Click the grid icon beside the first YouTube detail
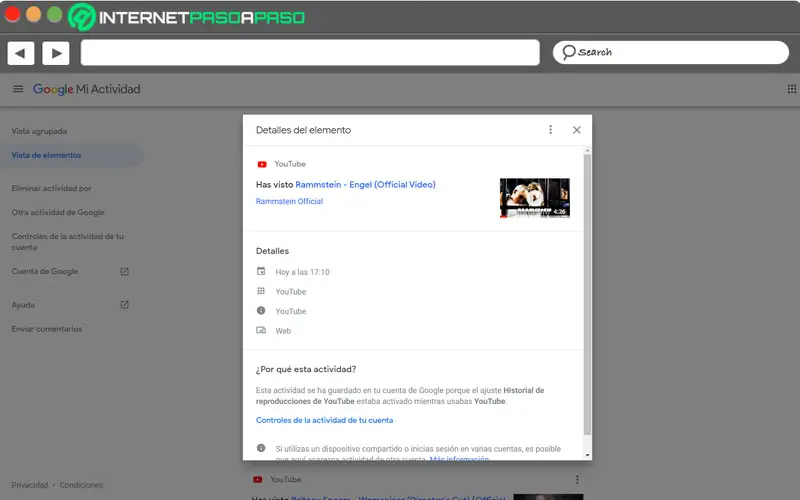Viewport: 800px width, 500px height. [x=261, y=291]
